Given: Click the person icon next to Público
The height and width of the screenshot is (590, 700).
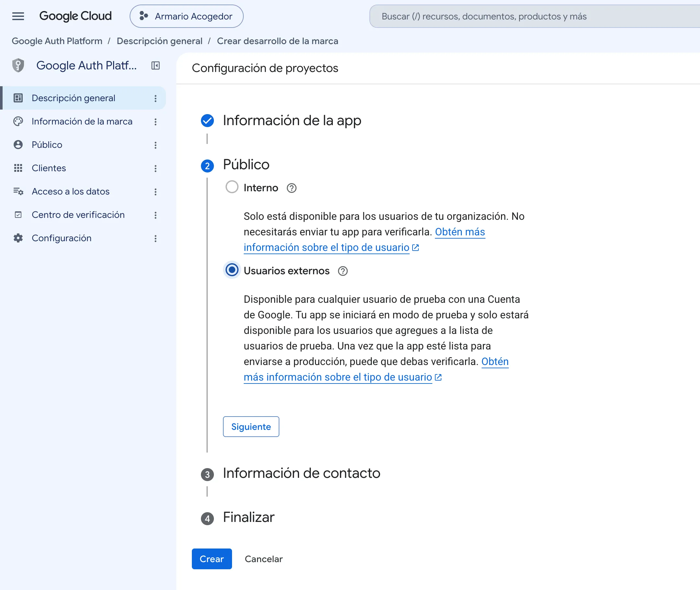Looking at the screenshot, I should coord(18,145).
